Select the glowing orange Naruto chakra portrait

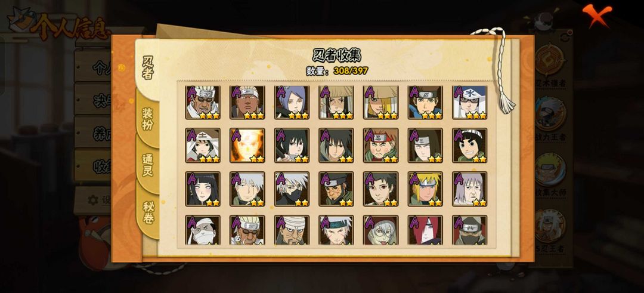click(247, 146)
